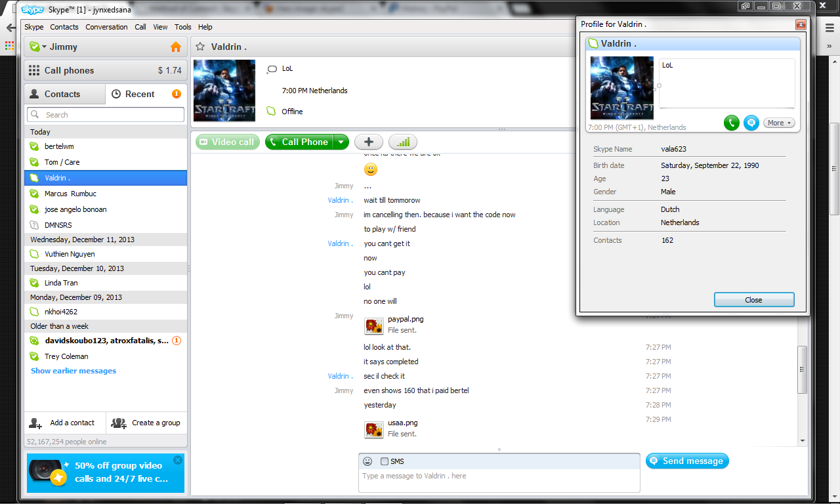
Task: Check call quality with the signal bars button
Action: [403, 142]
